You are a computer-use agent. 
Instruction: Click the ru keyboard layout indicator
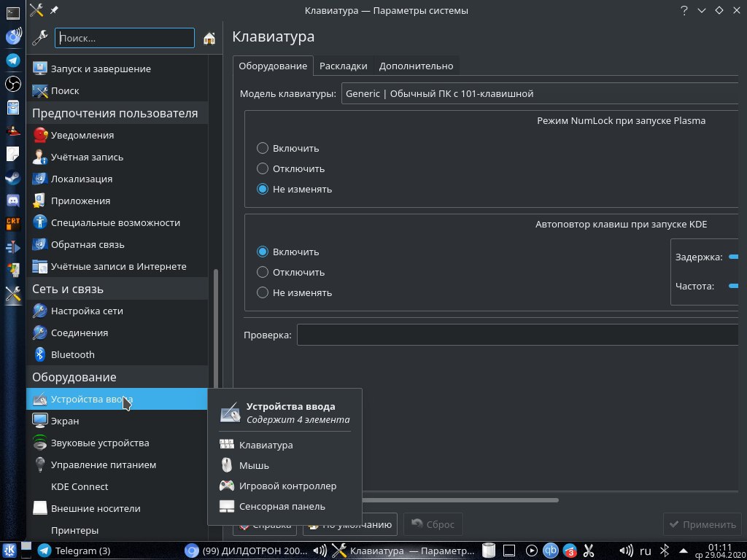tap(646, 551)
